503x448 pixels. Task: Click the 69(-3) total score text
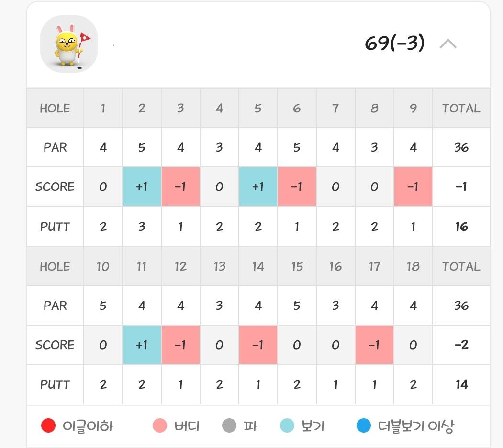pos(394,44)
